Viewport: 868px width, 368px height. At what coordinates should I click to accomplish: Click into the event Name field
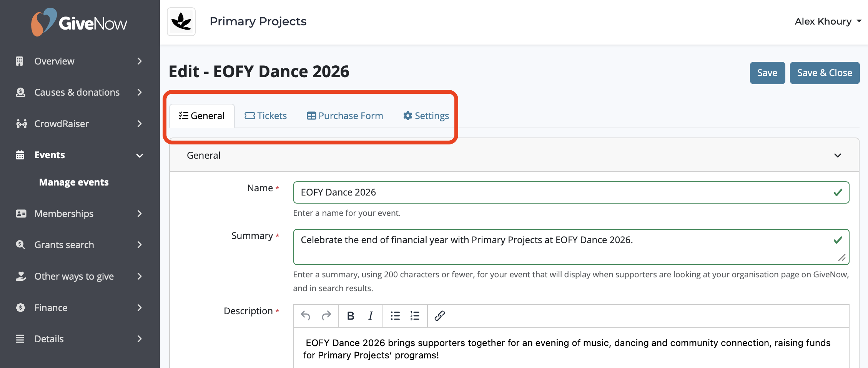[571, 192]
